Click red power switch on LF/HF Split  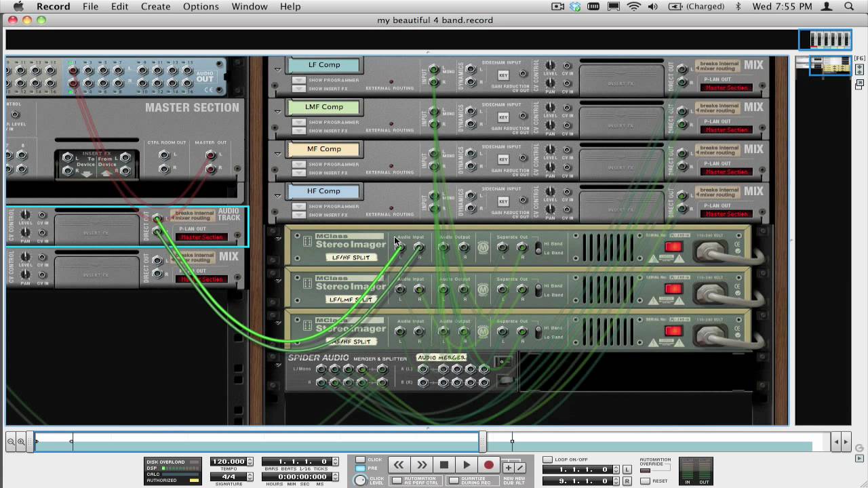[673, 247]
